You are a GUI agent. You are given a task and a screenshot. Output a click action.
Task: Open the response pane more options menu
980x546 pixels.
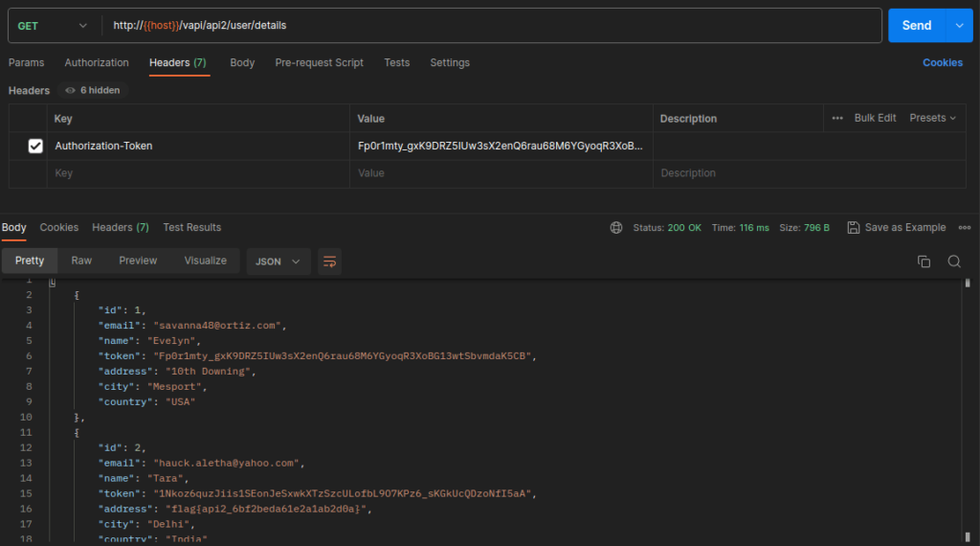[x=965, y=228]
